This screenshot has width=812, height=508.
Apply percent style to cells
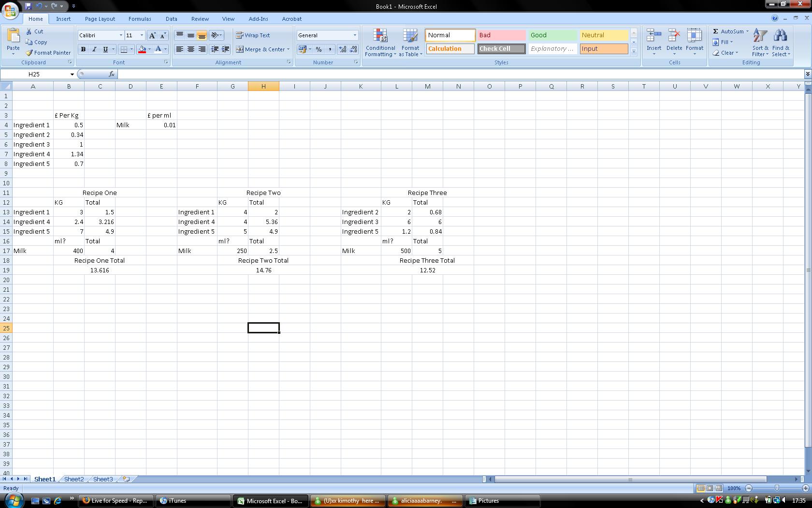[319, 49]
